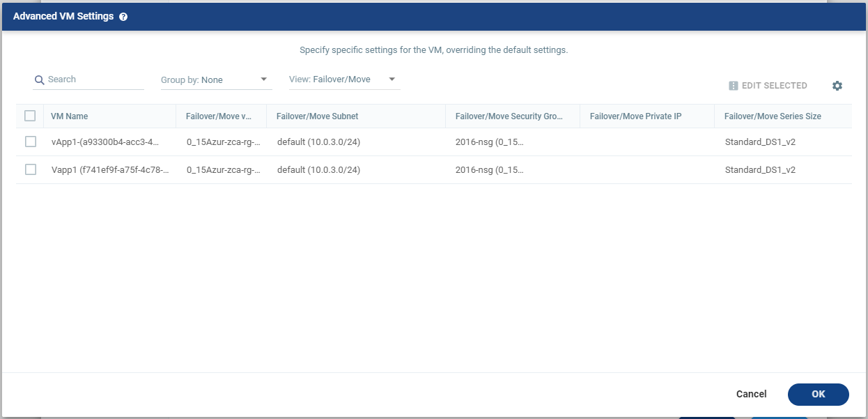868x419 pixels.
Task: Open the help icon next to Advanced VM Settings
Action: pos(123,17)
